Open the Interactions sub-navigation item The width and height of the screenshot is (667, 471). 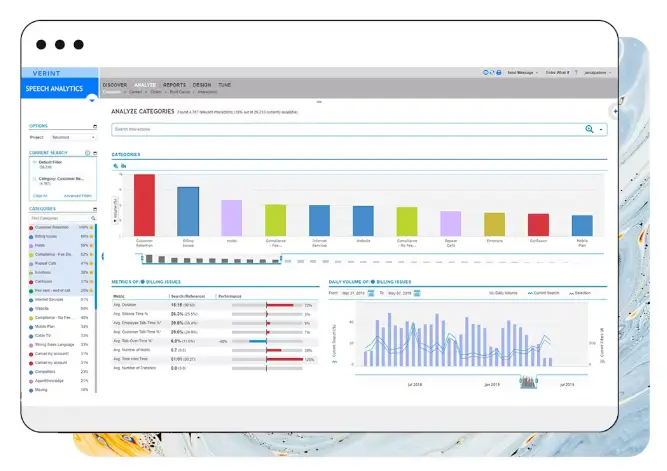click(207, 92)
